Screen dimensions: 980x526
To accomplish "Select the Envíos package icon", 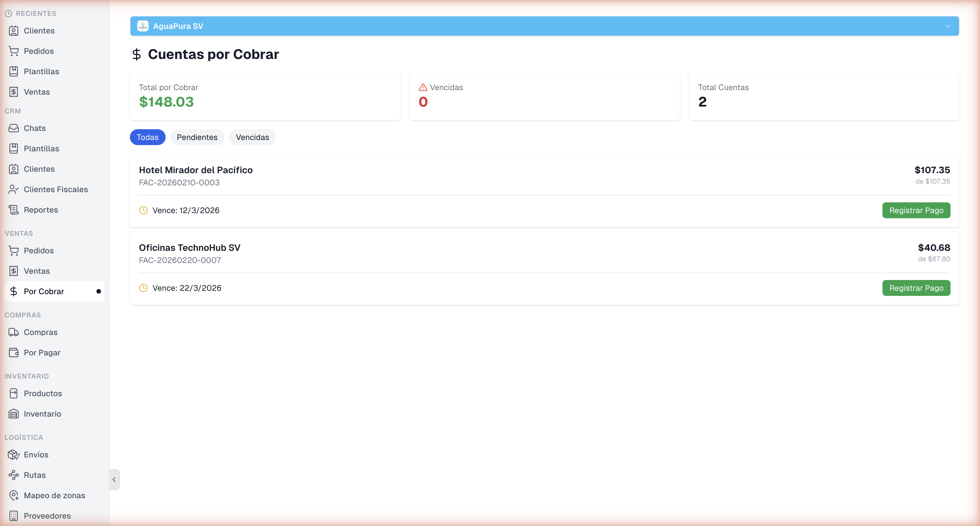I will 14,455.
